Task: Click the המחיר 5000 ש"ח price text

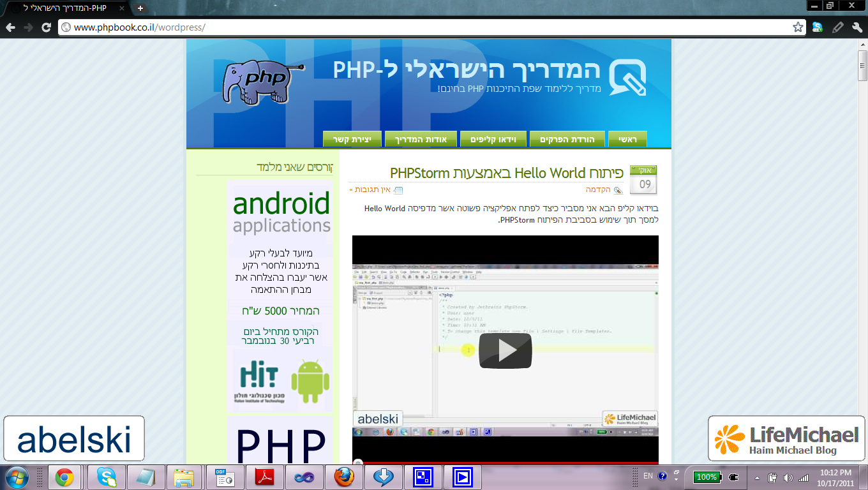Action: click(x=281, y=311)
